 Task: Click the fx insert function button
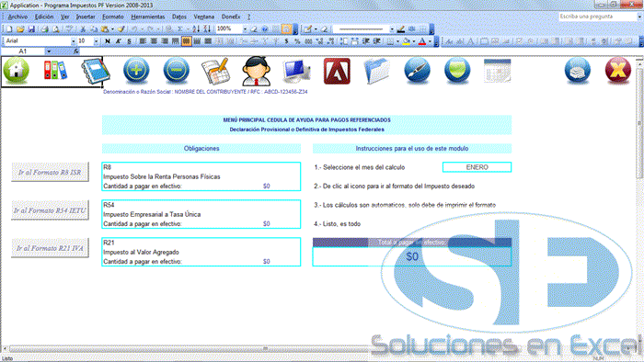76,51
